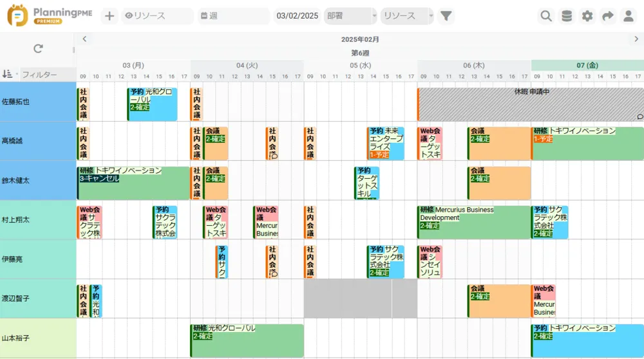Viewport: 644px width, 359px height.
Task: Open 鈴木健太's 研修 3-キャンセル event
Action: coord(133,183)
